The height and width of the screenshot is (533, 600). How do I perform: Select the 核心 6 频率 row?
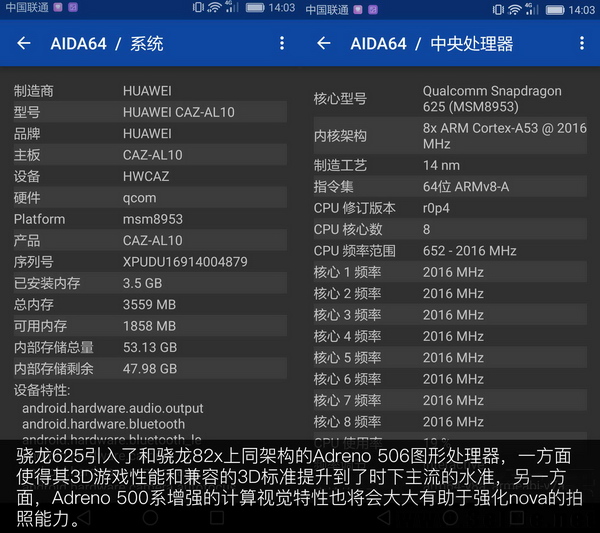(450, 379)
